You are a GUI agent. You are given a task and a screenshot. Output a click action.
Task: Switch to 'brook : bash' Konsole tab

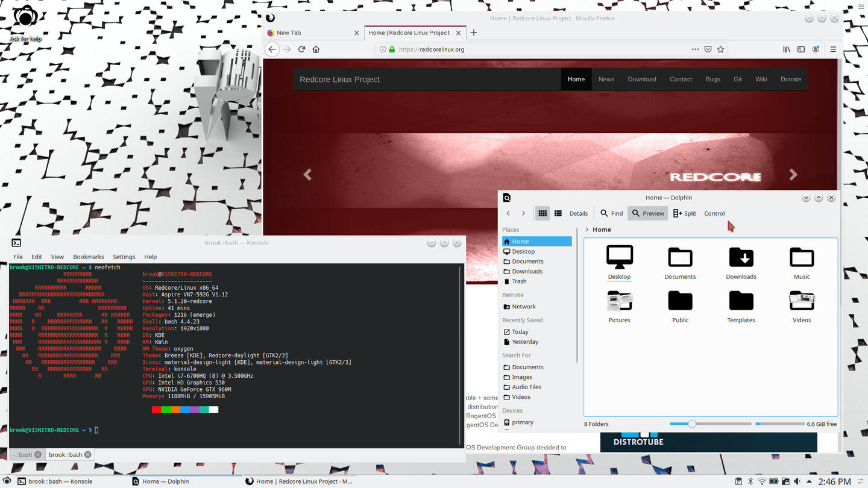click(70, 455)
